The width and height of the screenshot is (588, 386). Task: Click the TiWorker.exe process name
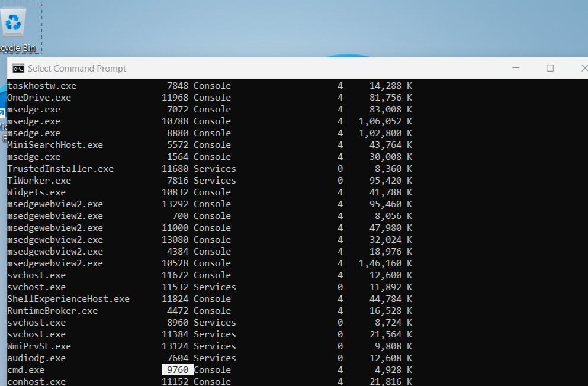point(39,181)
